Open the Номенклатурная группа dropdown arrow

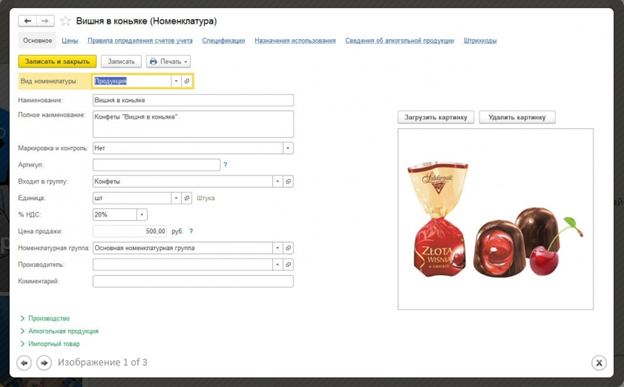pos(278,248)
